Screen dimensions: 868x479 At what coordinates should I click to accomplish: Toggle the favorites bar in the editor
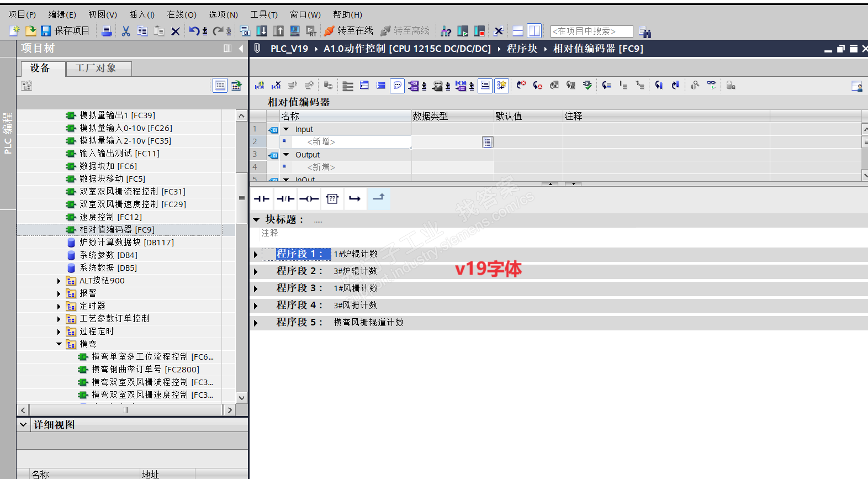point(501,85)
